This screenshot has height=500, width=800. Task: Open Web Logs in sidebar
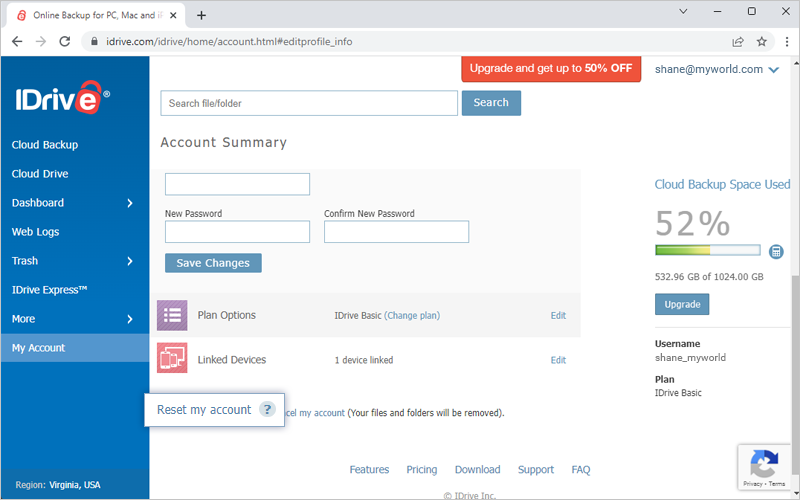[35, 232]
